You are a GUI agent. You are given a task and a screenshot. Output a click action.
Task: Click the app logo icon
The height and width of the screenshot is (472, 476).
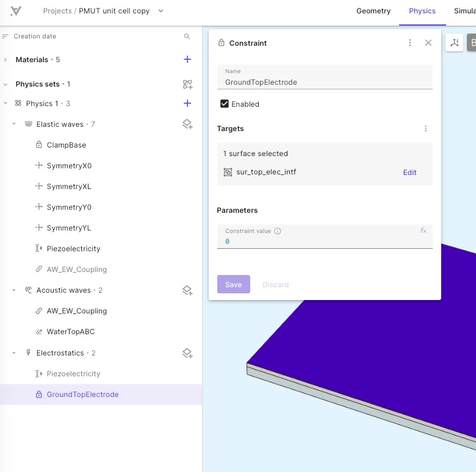[15, 11]
